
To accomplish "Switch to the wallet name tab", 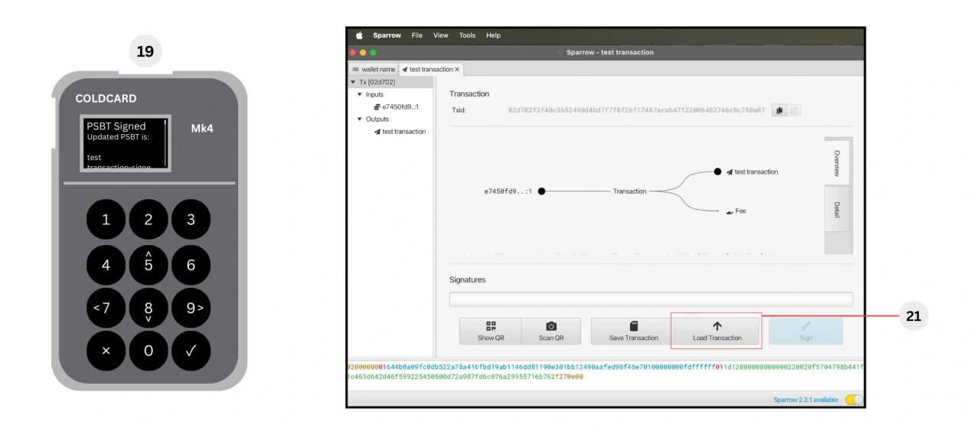I will point(374,69).
